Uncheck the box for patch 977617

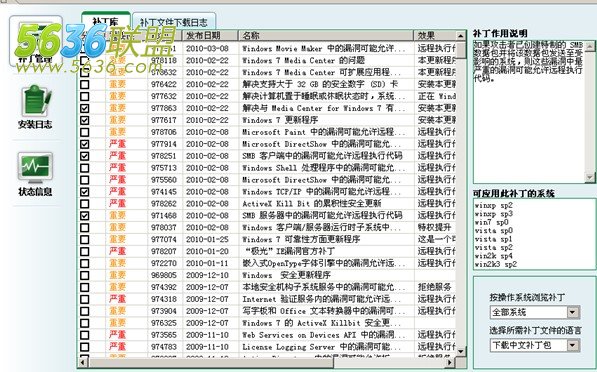85,120
